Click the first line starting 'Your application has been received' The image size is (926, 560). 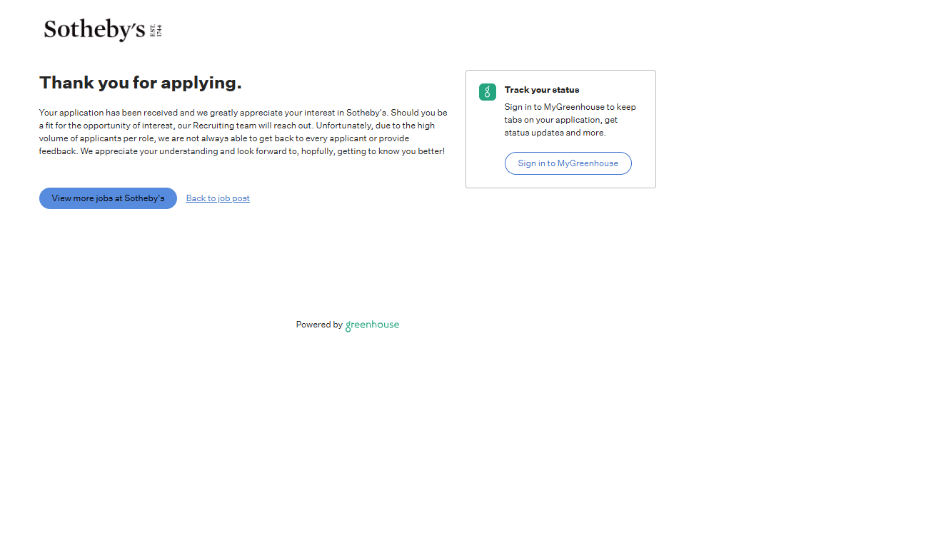tap(243, 113)
